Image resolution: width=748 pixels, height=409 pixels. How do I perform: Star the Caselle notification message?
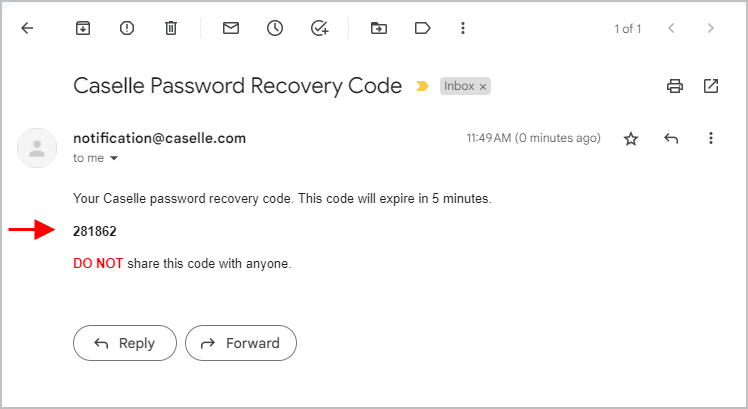(631, 139)
